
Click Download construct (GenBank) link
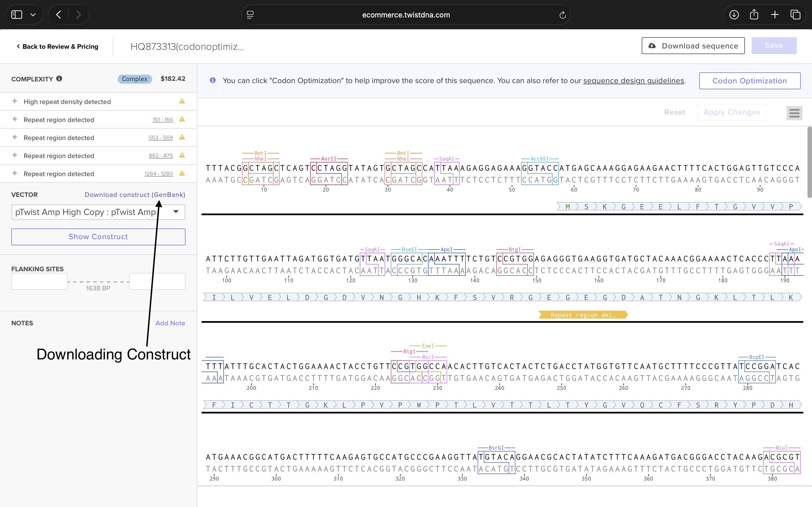[x=134, y=195]
